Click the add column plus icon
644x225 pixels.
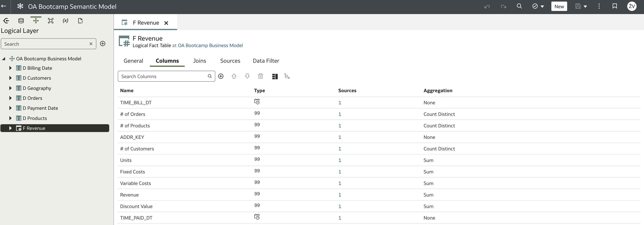[x=221, y=76]
